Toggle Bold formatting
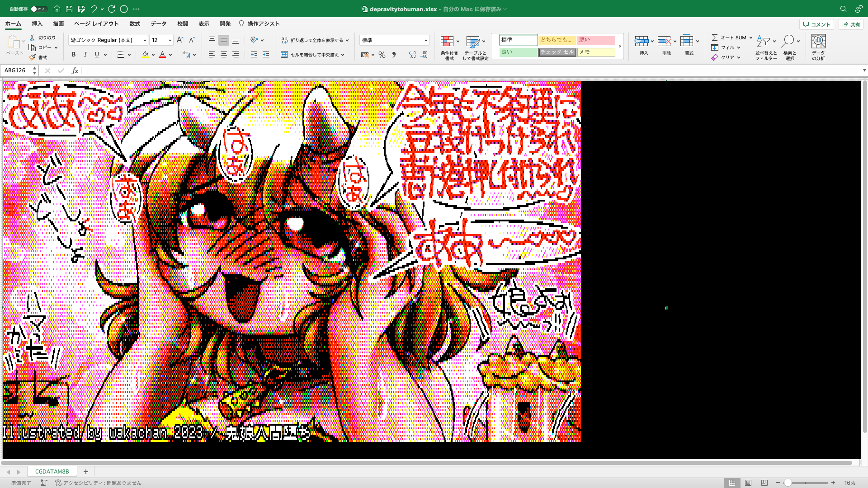The width and height of the screenshot is (868, 488). point(74,55)
